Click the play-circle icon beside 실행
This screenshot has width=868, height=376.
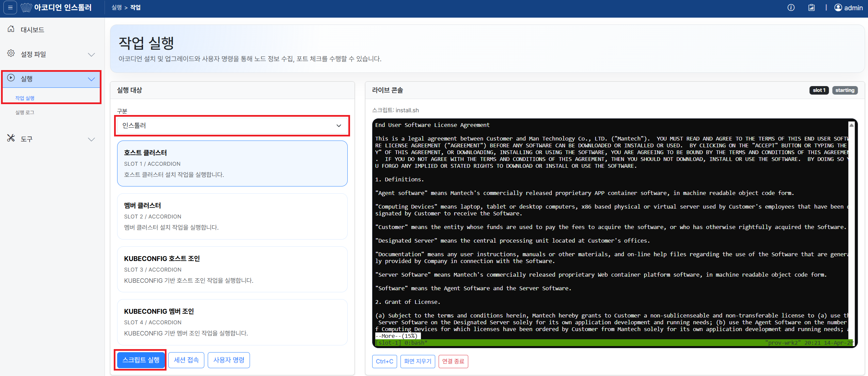[11, 78]
